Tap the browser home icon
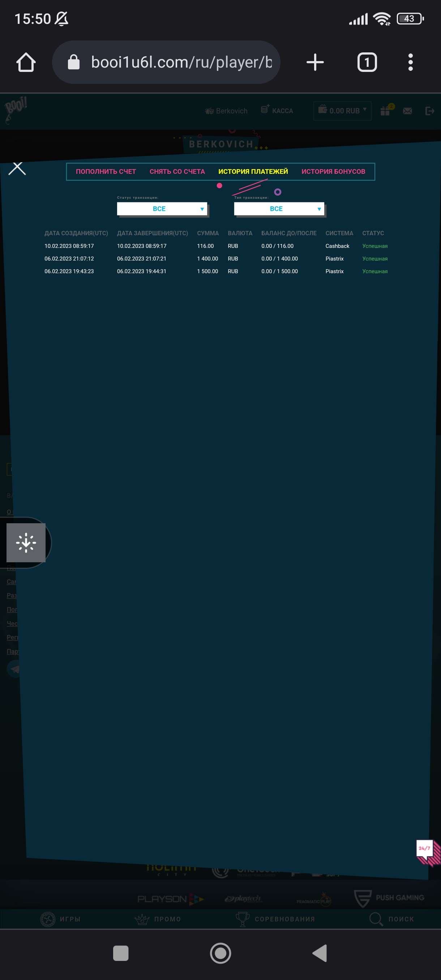Screen dimensions: 441x980 point(26,62)
